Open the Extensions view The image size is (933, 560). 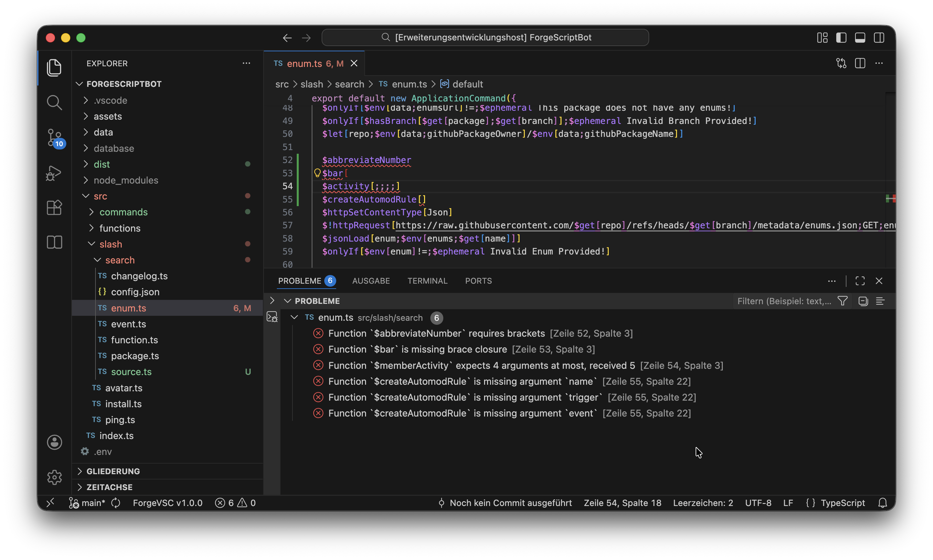pyautogui.click(x=54, y=207)
